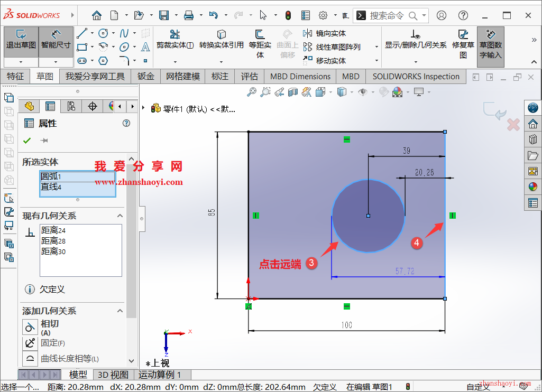Click the Section View icon
542x392 pixels.
[x=293, y=92]
